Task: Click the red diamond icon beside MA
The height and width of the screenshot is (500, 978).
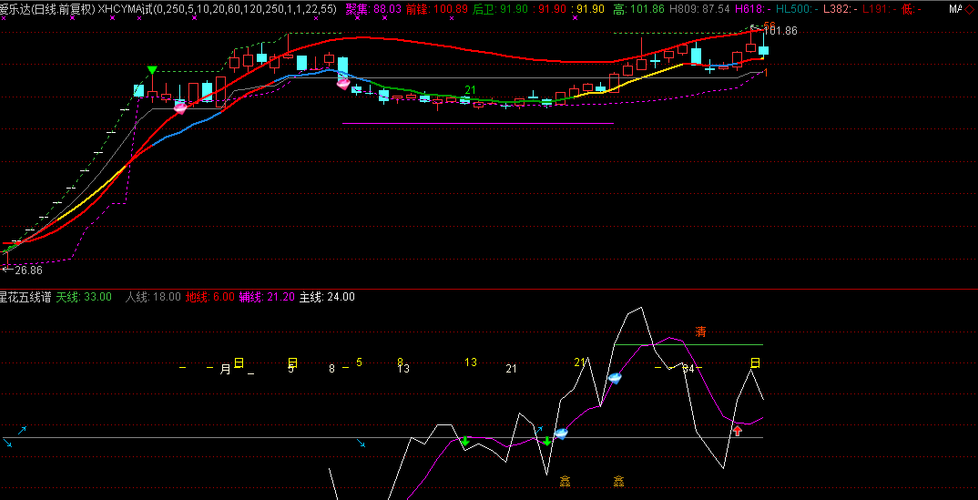Action: 969,9
